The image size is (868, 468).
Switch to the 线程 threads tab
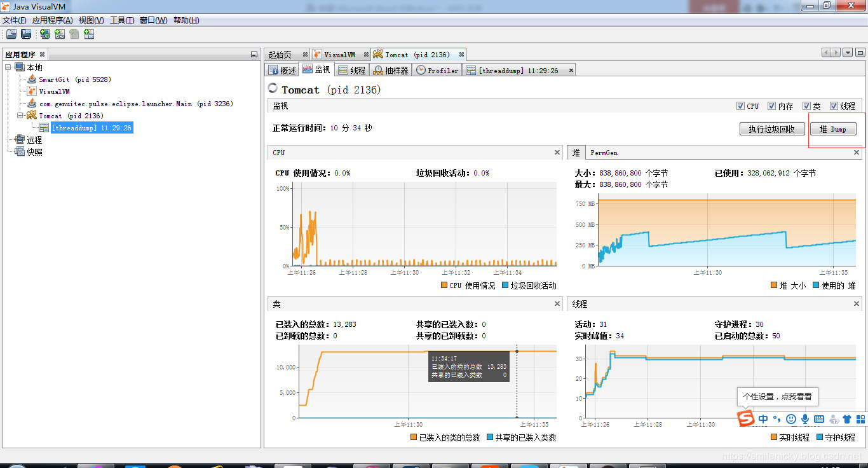pos(352,70)
